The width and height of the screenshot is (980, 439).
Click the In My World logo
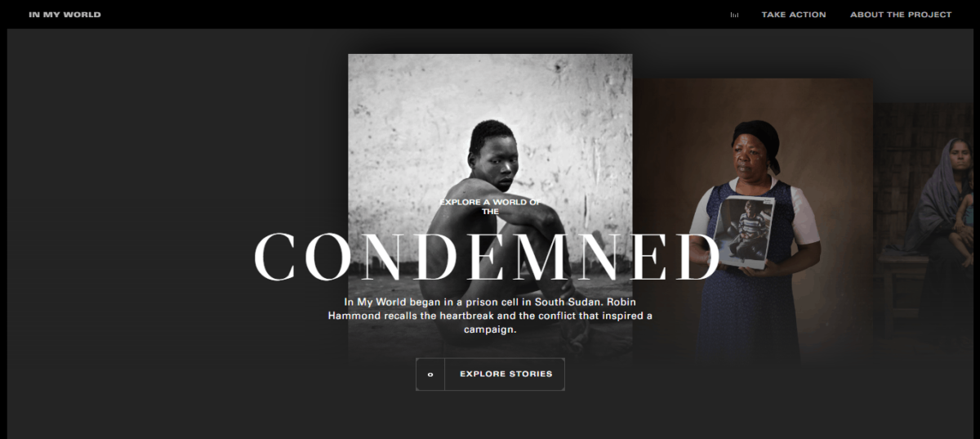pyautogui.click(x=65, y=15)
